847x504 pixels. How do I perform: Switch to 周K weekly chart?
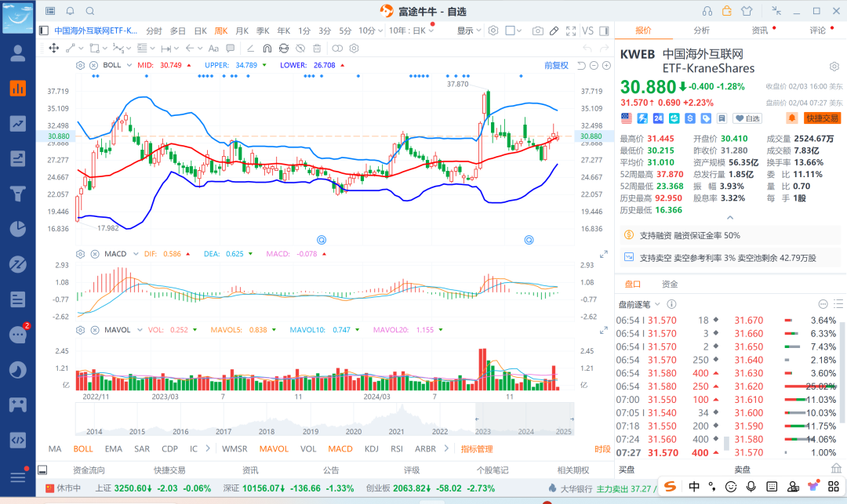click(221, 31)
